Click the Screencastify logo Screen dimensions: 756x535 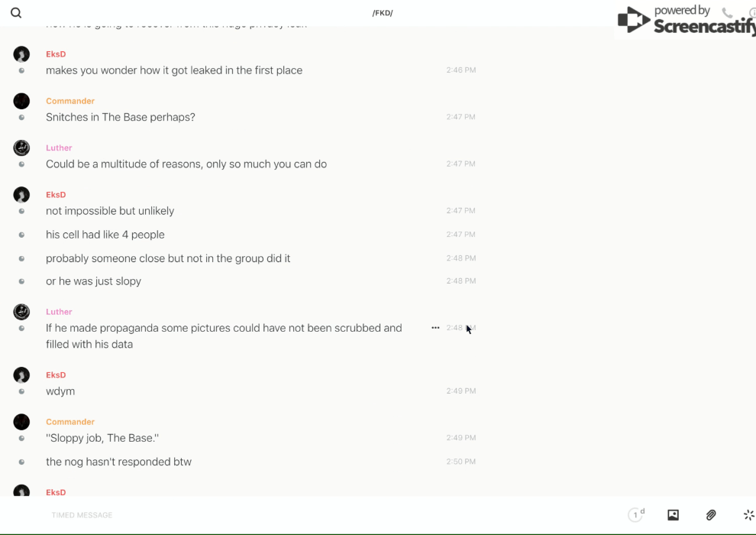[684, 21]
